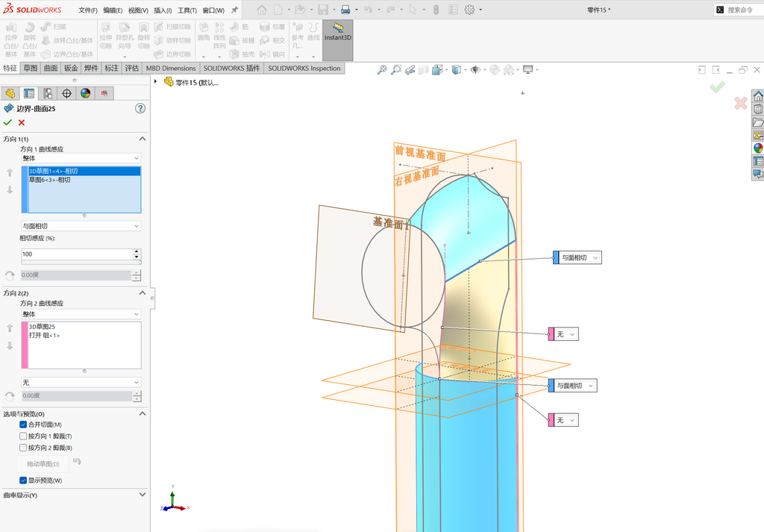Enable the 按方向 1 剪裁 checkbox
764x532 pixels.
[x=23, y=436]
